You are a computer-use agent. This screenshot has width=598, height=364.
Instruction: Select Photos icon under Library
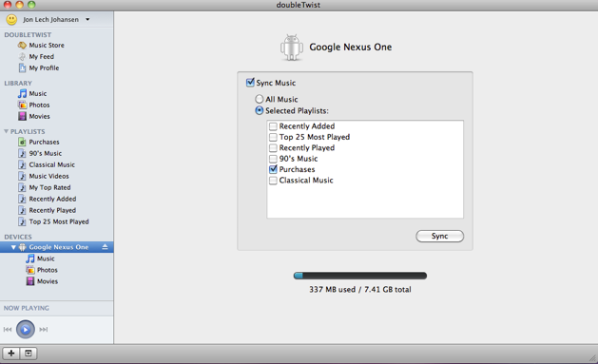(x=22, y=105)
